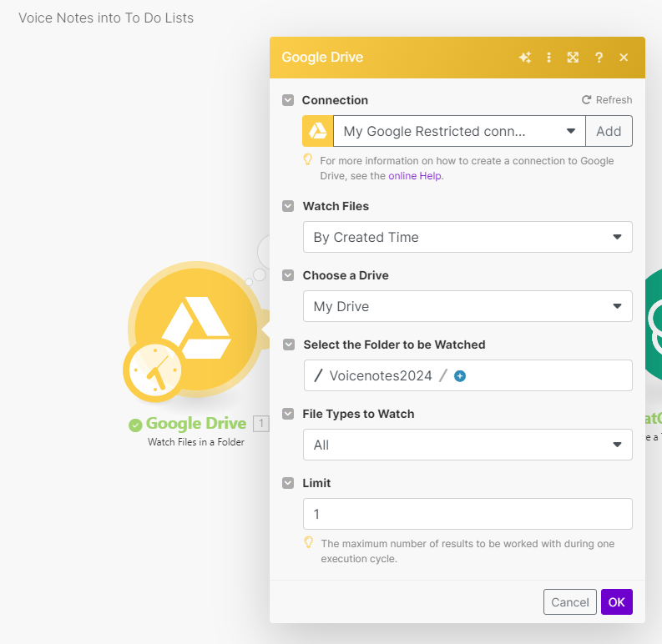Image resolution: width=662 pixels, height=644 pixels.
Task: Click the Google Drive logo beside connection field
Action: click(318, 131)
